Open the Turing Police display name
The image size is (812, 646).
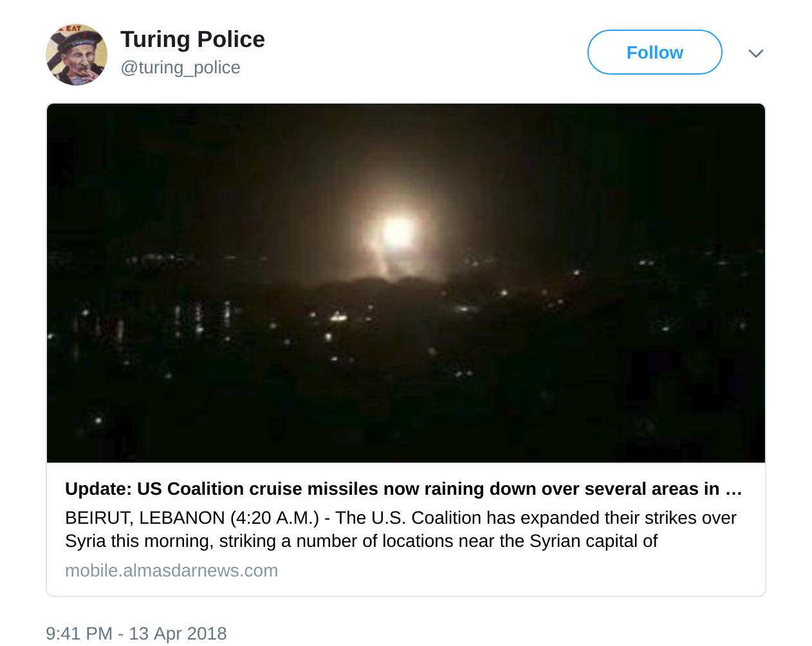pos(192,39)
